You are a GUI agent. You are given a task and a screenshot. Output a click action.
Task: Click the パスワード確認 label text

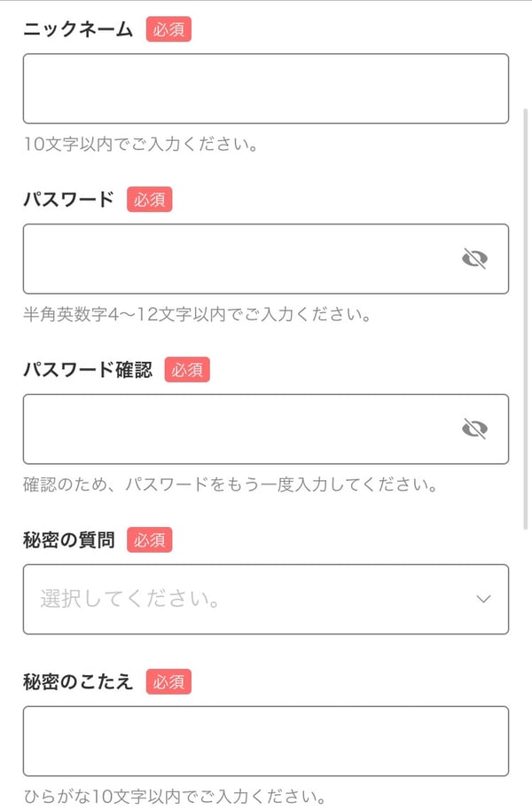[87, 370]
